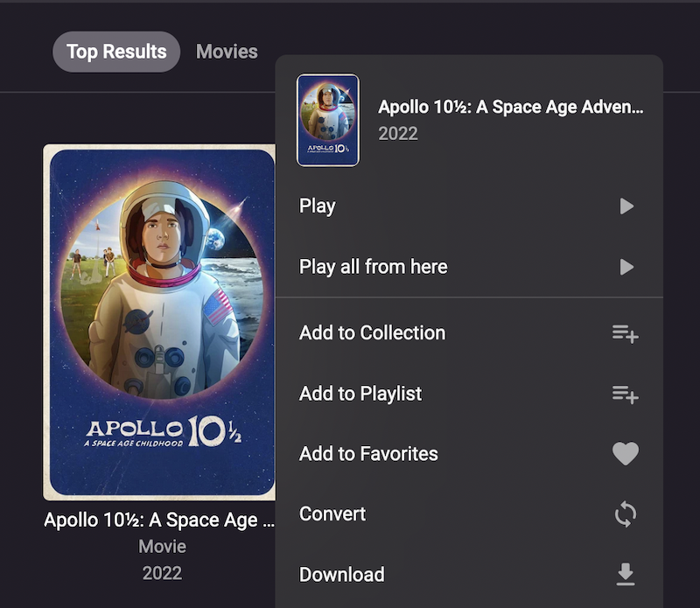Select Convert in the context menu

pos(332,514)
